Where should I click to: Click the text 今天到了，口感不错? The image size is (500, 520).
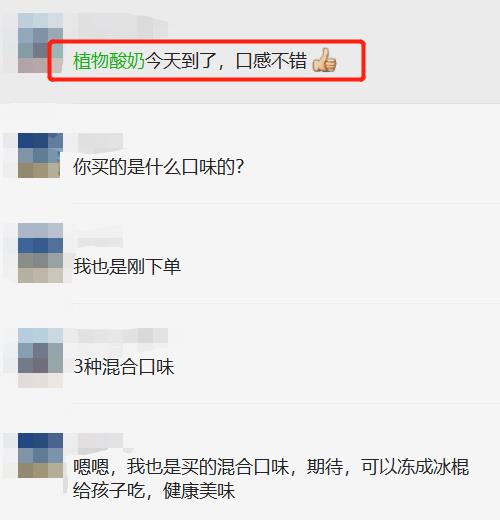pyautogui.click(x=226, y=61)
